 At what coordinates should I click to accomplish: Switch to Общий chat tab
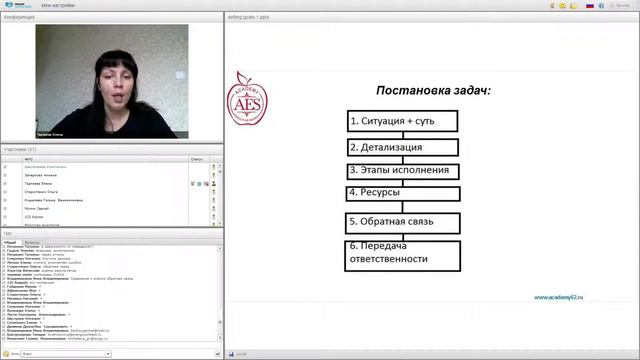point(10,242)
